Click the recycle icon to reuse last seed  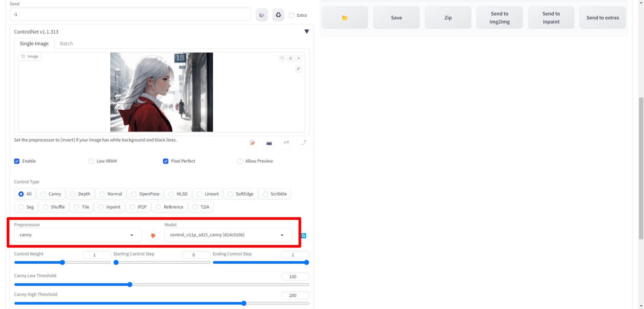coord(278,15)
